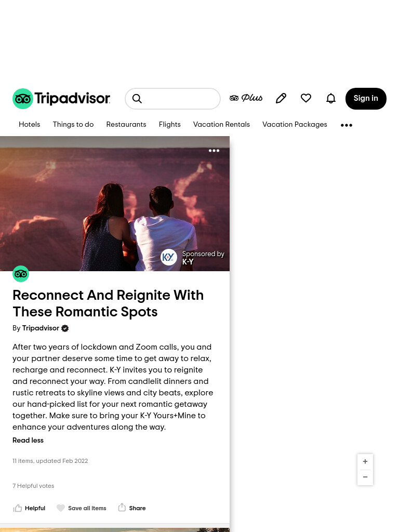Toggle Save all items heart
This screenshot has width=399, height=532.
tap(82, 508)
